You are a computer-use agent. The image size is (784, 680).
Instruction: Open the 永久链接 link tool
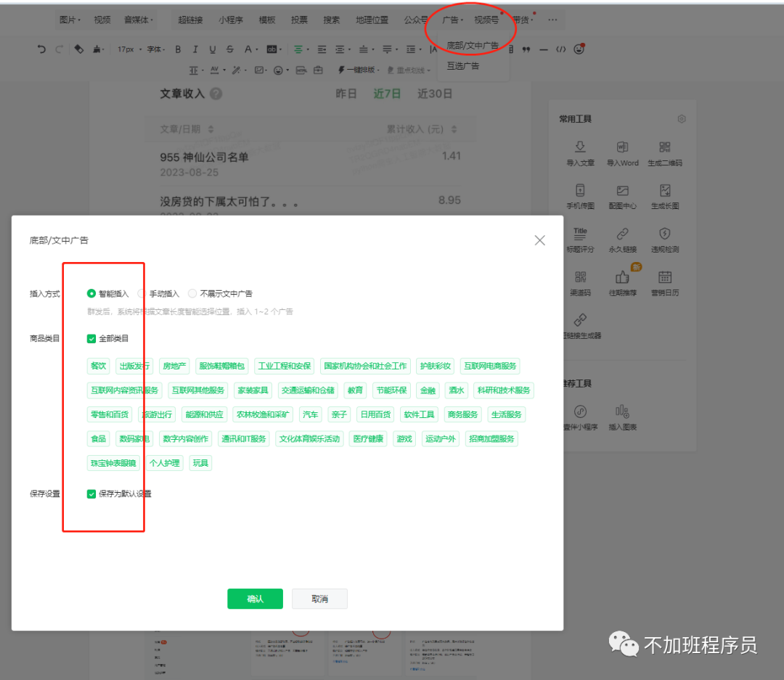click(623, 239)
